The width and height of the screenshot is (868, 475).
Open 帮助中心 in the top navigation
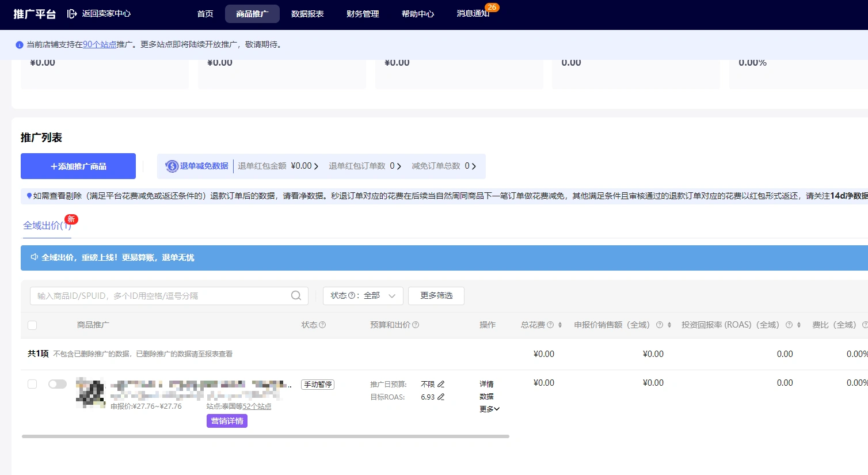418,14
